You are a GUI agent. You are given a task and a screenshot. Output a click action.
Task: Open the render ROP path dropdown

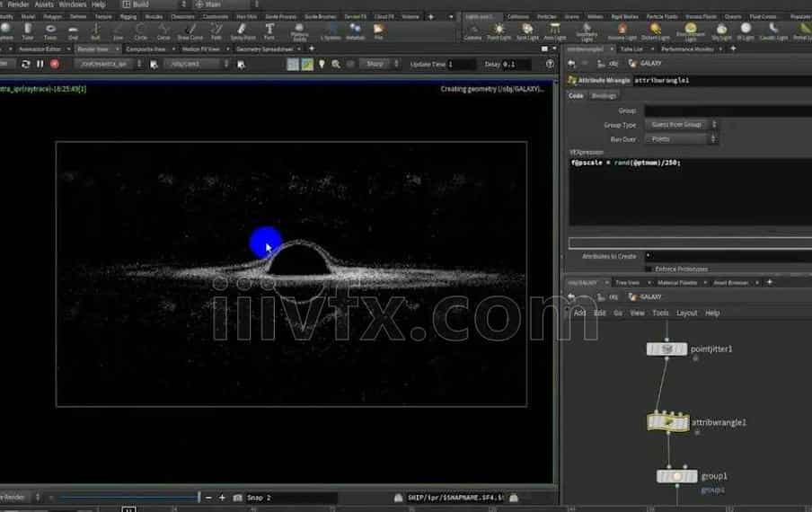point(108,64)
